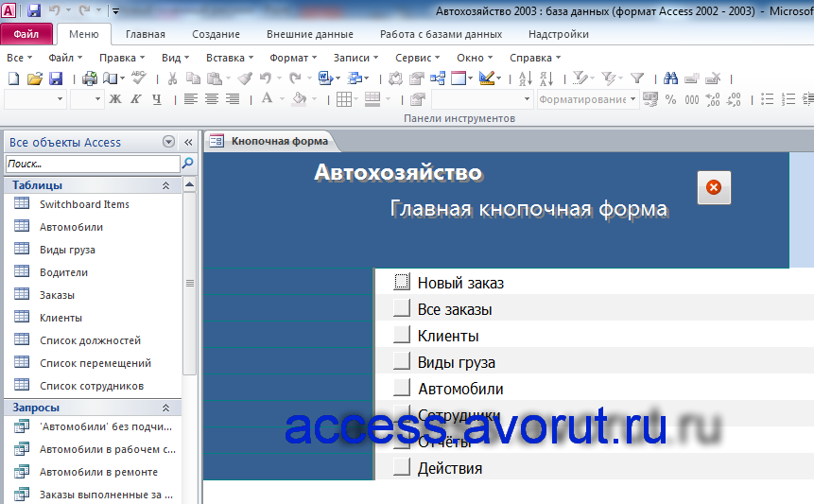Select the Format Painter brush
The height and width of the screenshot is (504, 814).
coord(245,78)
